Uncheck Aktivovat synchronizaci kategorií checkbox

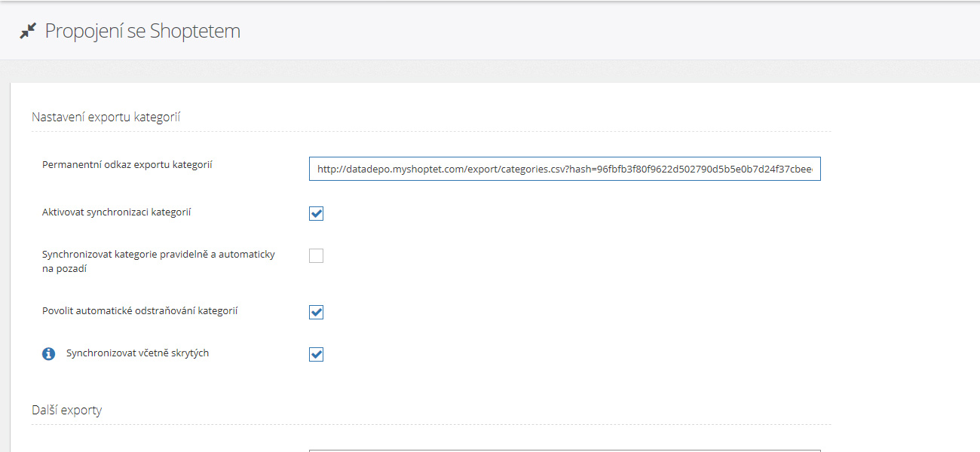316,213
